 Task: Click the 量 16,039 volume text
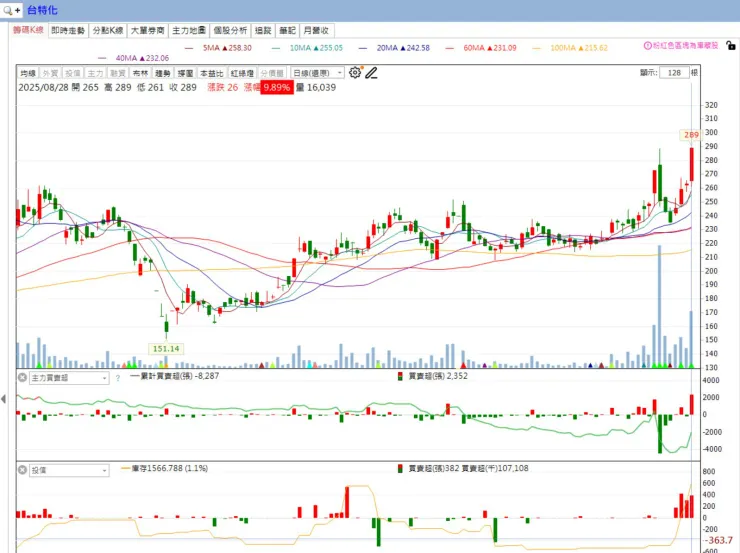316,87
